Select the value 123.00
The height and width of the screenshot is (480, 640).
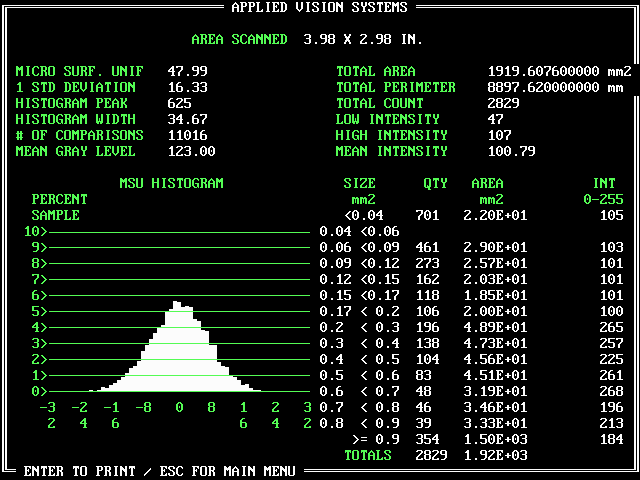click(191, 151)
